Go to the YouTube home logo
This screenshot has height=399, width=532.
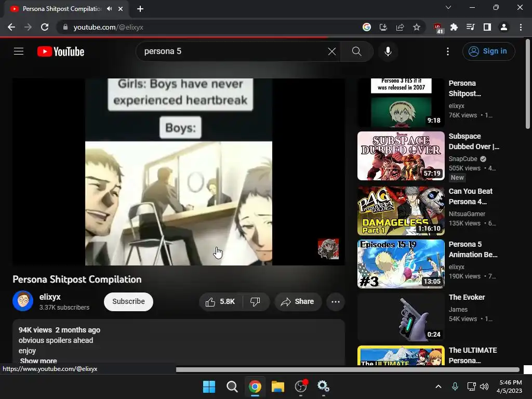[x=61, y=51]
